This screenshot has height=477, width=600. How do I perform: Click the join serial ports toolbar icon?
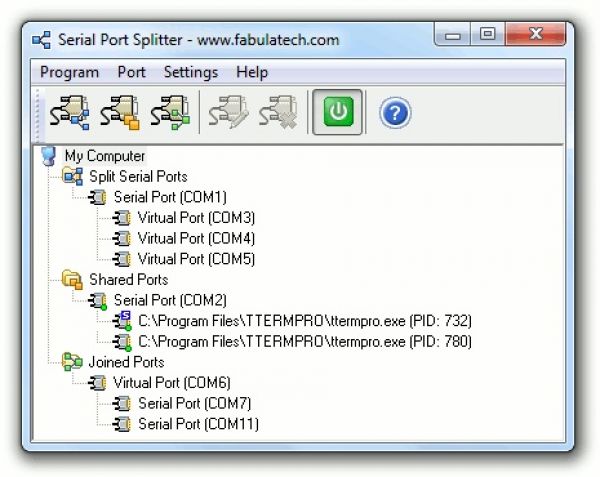coord(170,112)
